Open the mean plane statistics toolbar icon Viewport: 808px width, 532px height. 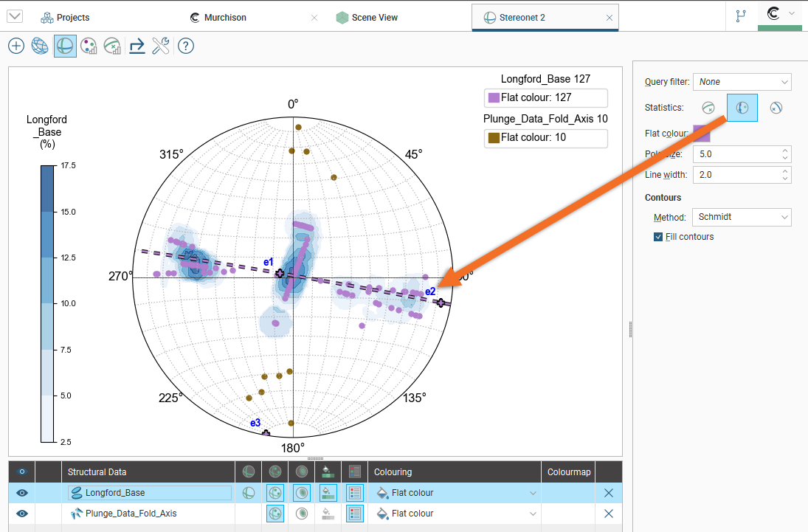click(x=112, y=46)
